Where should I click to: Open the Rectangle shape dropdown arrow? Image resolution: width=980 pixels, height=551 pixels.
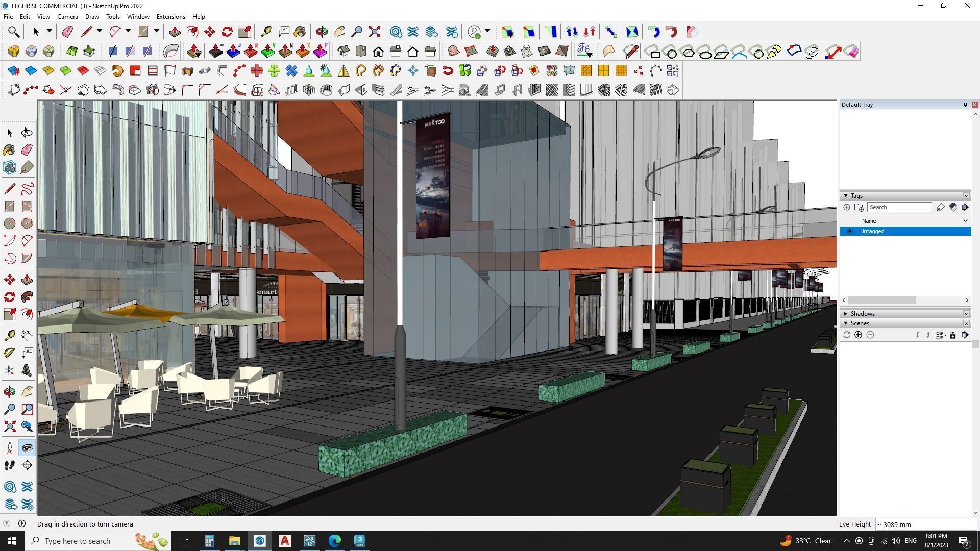click(157, 31)
